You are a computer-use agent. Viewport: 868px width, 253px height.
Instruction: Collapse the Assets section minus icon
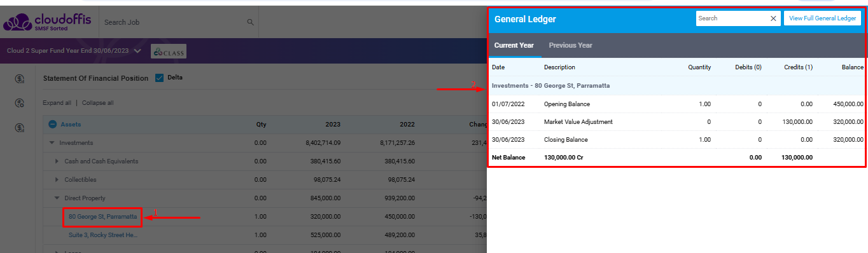click(x=53, y=125)
